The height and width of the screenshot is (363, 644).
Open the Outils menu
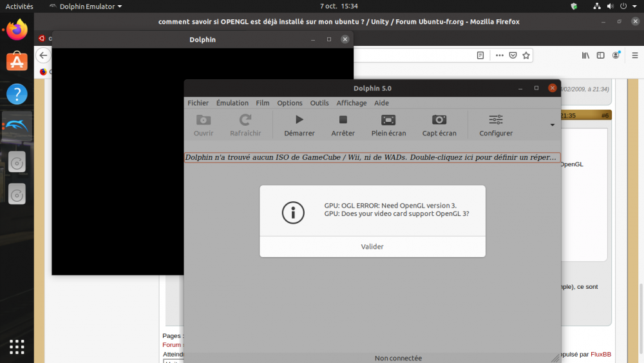click(x=319, y=103)
